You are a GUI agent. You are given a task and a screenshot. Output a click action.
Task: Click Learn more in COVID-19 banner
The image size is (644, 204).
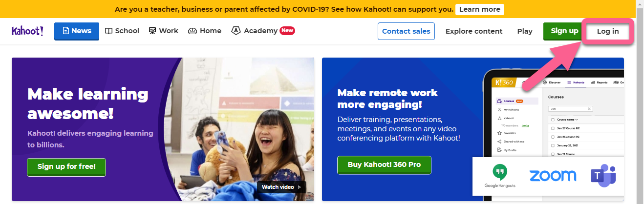coord(479,9)
